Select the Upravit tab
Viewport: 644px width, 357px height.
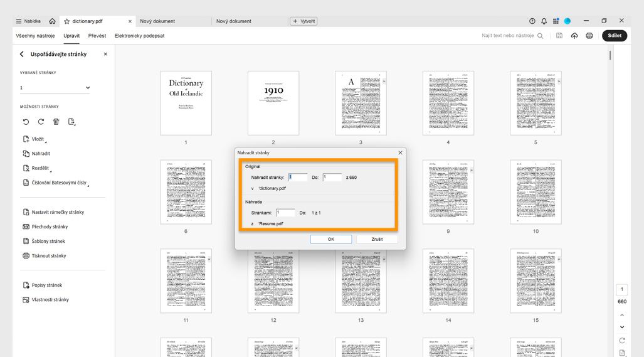[x=71, y=36]
